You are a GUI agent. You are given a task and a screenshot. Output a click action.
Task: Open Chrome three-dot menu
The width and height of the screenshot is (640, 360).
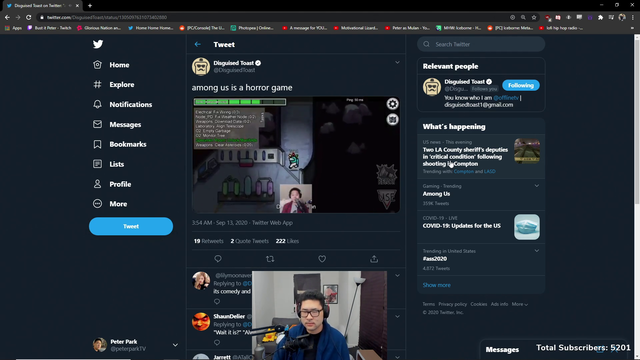633,18
